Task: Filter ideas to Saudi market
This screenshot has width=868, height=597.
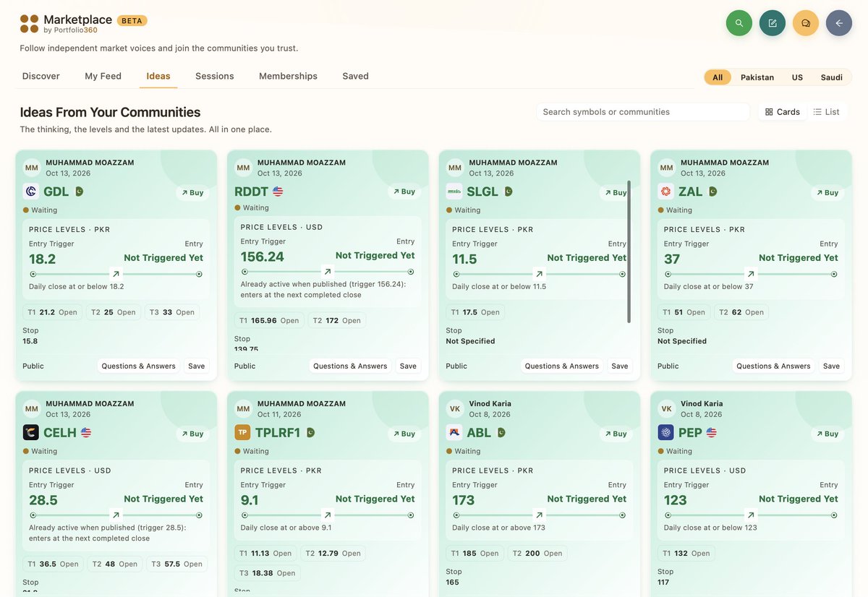Action: point(832,77)
